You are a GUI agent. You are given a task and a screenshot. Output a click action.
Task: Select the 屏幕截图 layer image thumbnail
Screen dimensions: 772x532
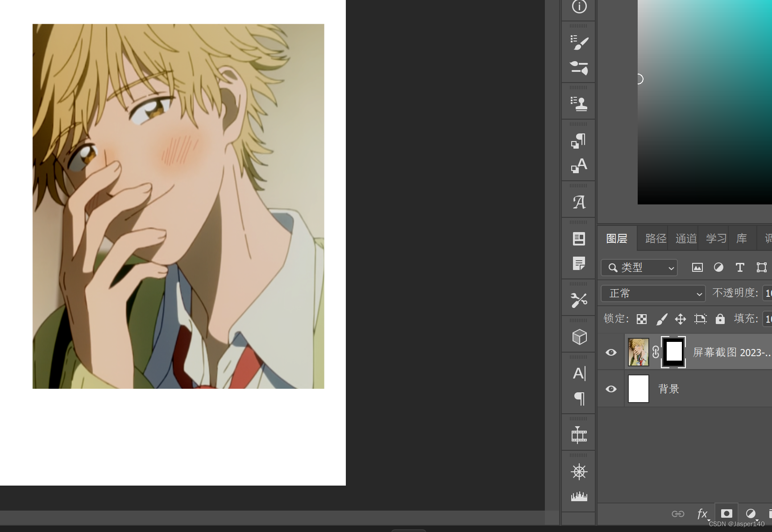click(639, 352)
